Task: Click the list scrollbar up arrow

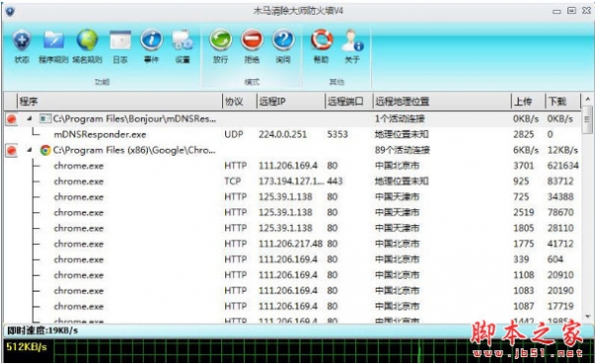Action: click(587, 99)
